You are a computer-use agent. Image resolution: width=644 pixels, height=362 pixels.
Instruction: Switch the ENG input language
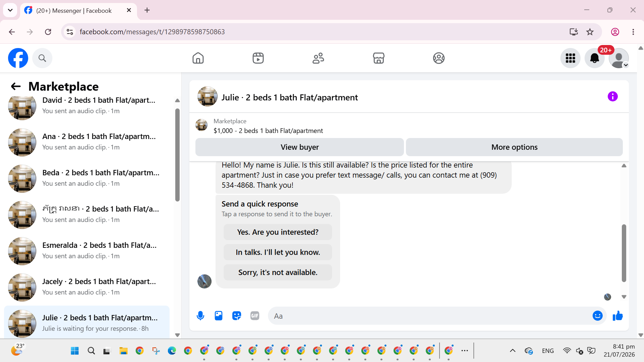(548, 351)
